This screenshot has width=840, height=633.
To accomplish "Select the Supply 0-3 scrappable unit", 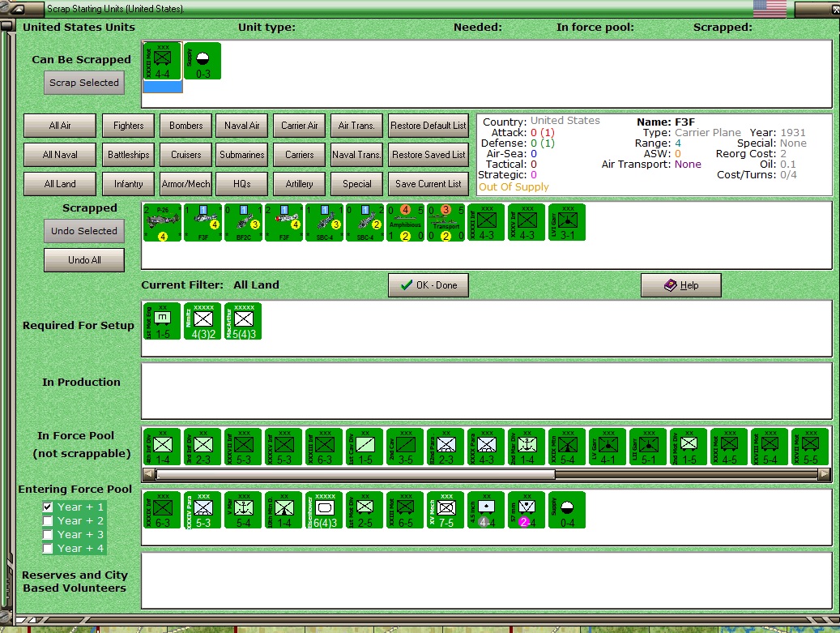I will (203, 61).
